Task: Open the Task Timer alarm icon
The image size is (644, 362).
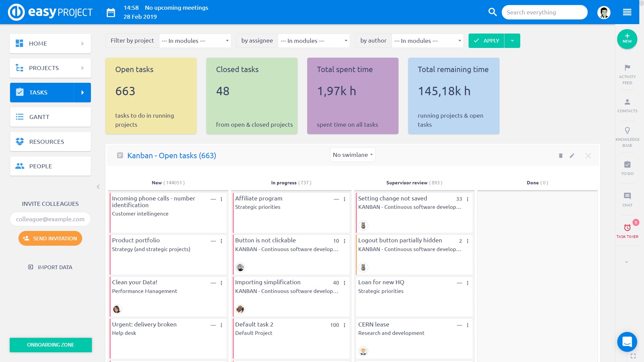Action: (x=627, y=228)
